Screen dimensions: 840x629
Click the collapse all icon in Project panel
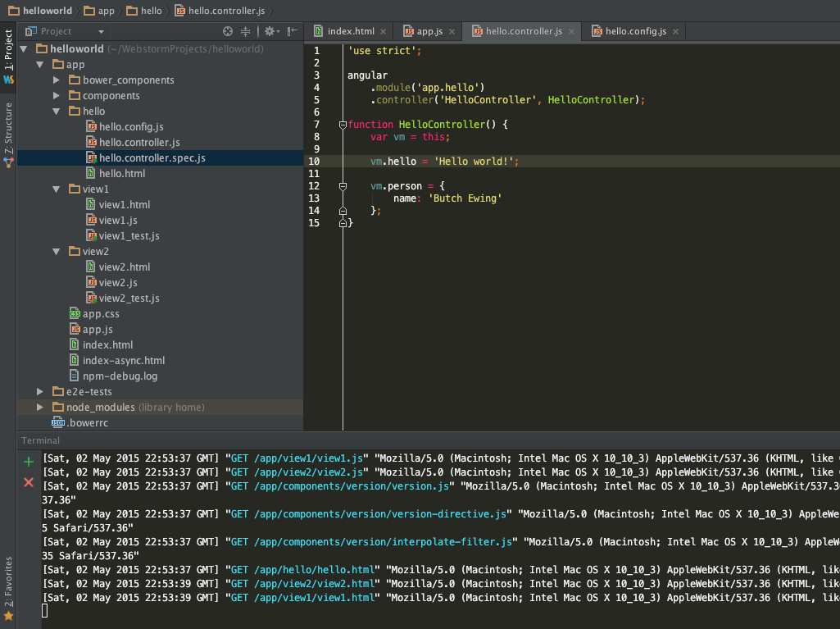(x=245, y=32)
